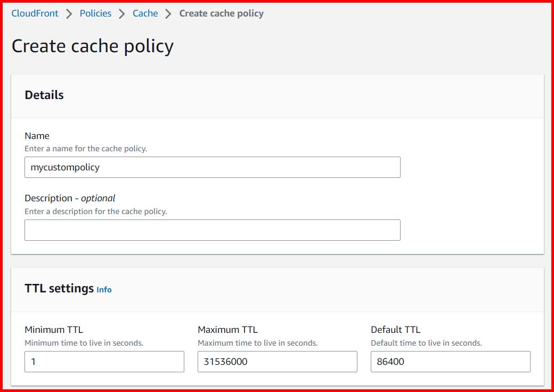Open the Cache breadcrumb link
Screen dimensions: 554x392
point(145,13)
